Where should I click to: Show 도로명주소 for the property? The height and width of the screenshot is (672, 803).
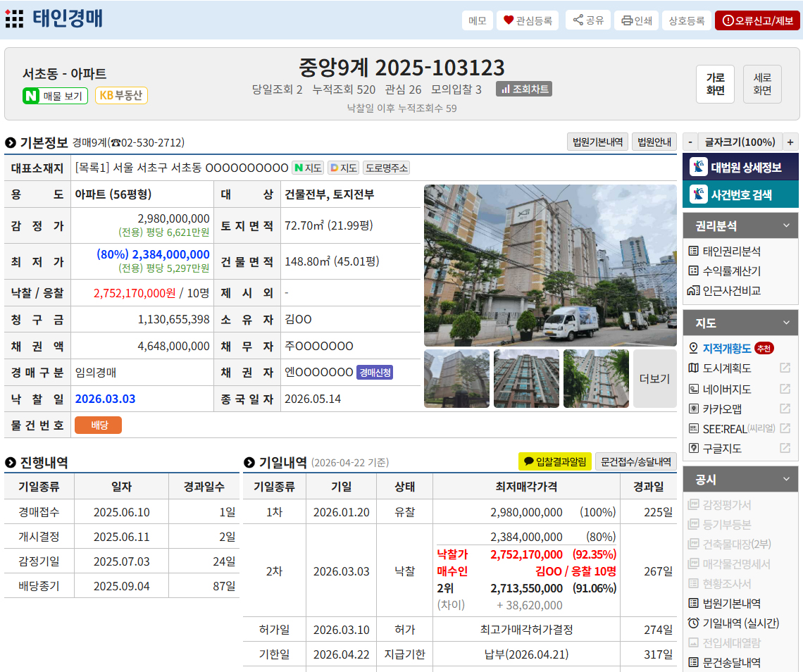coord(386,168)
